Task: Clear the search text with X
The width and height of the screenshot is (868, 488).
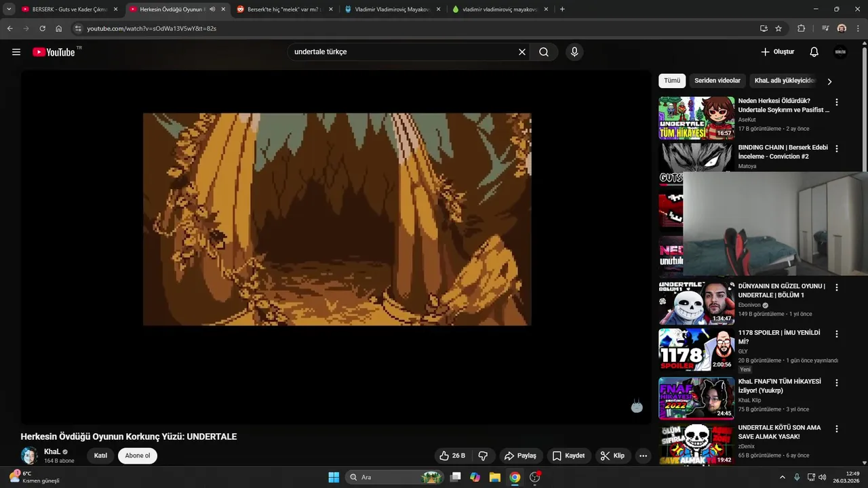Action: click(x=522, y=52)
